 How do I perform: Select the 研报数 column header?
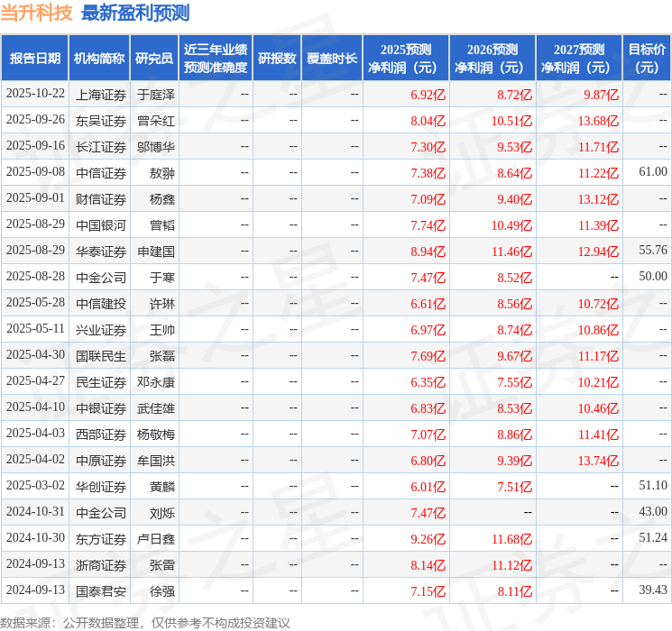pos(277,59)
